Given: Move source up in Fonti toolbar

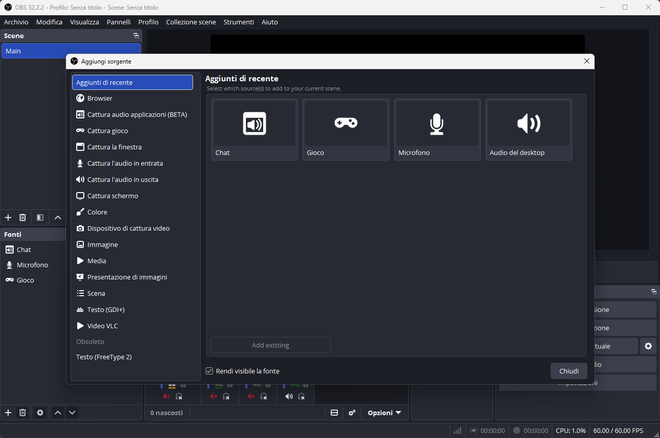Looking at the screenshot, I should (x=58, y=413).
